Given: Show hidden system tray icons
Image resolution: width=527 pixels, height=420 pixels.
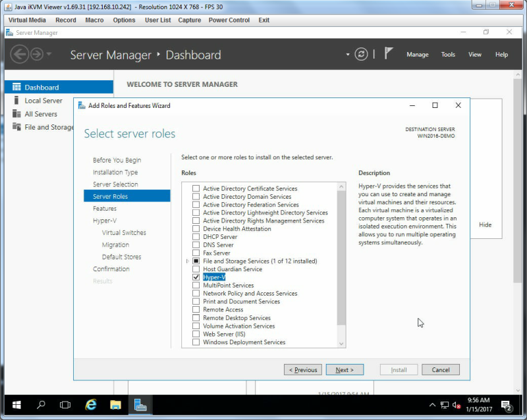Looking at the screenshot, I should (x=432, y=405).
